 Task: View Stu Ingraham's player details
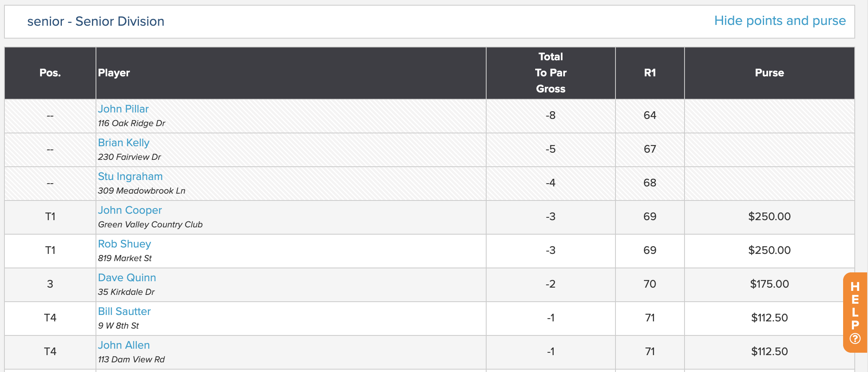tap(130, 176)
